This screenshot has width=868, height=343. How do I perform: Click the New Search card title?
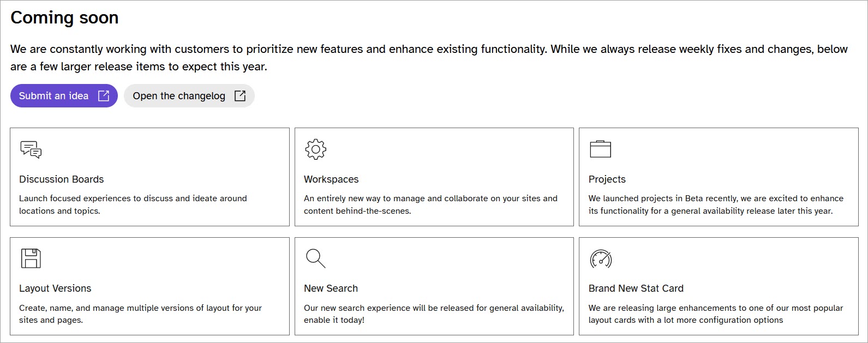(x=331, y=288)
